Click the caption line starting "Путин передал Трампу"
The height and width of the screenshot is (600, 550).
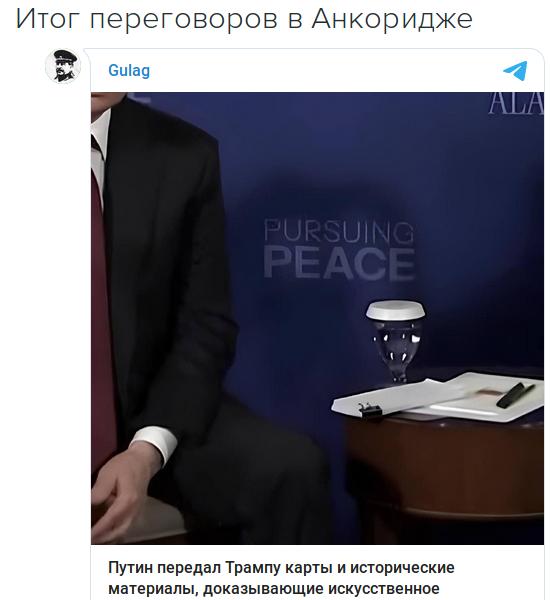[x=281, y=568]
